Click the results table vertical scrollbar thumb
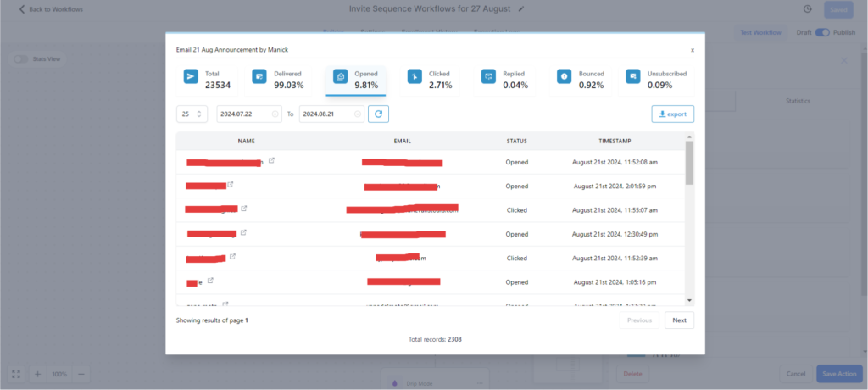The image size is (868, 390). 689,162
